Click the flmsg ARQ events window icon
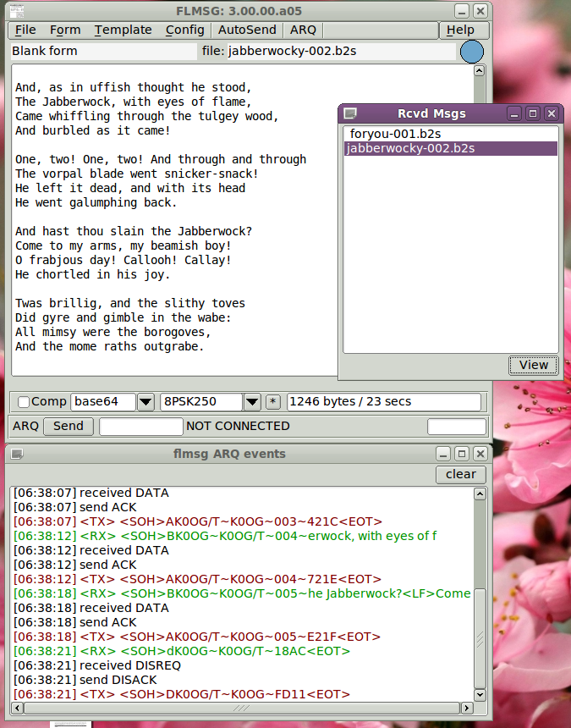Image resolution: width=571 pixels, height=728 pixels. [x=17, y=454]
